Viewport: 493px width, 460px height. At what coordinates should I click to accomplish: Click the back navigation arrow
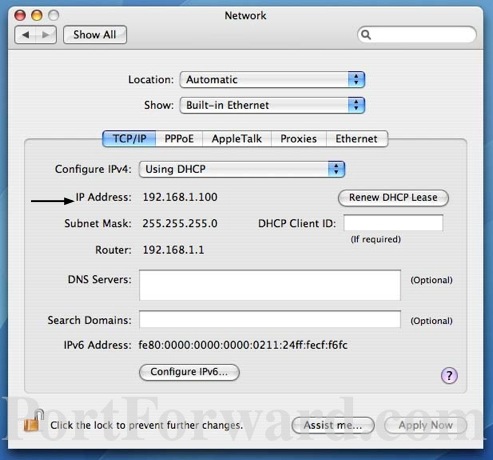[x=25, y=35]
